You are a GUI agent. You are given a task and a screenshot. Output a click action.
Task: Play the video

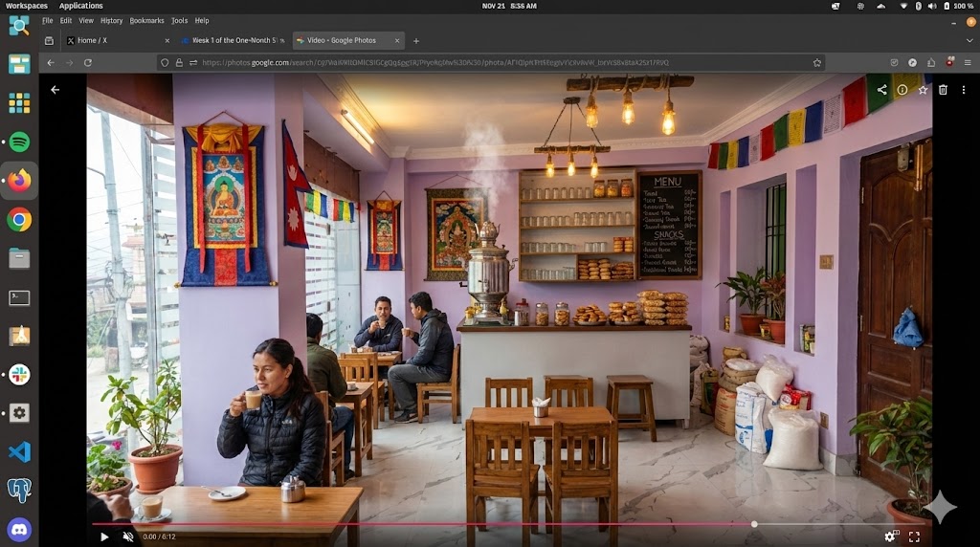pyautogui.click(x=104, y=536)
